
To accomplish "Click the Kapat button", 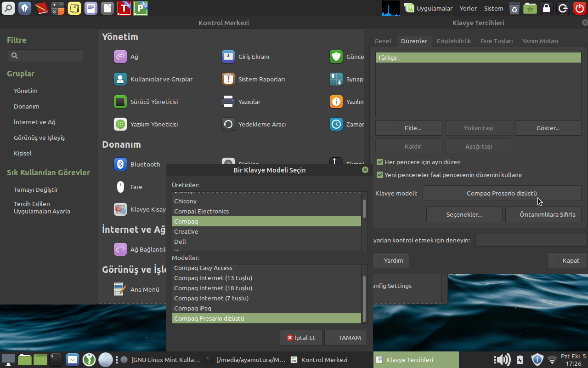I will [567, 260].
